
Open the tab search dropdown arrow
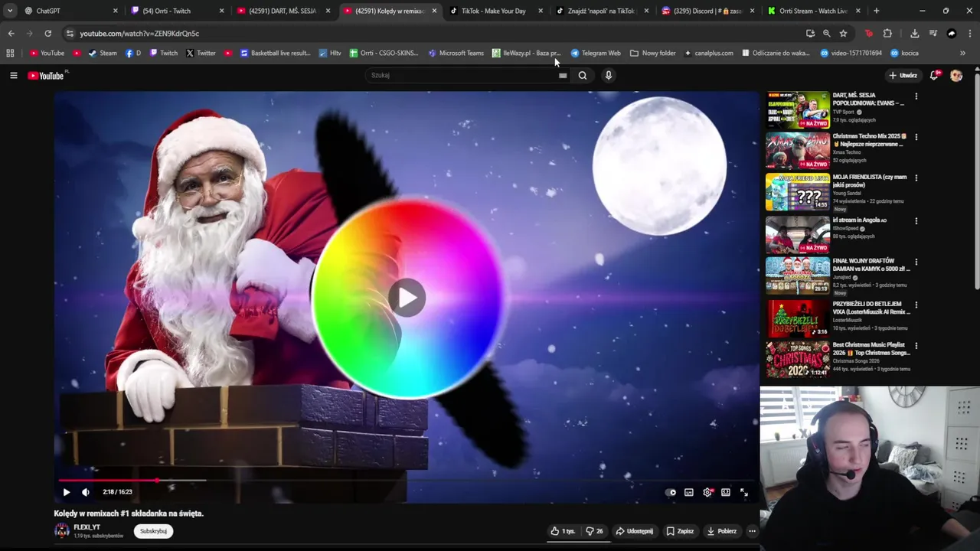(9, 11)
